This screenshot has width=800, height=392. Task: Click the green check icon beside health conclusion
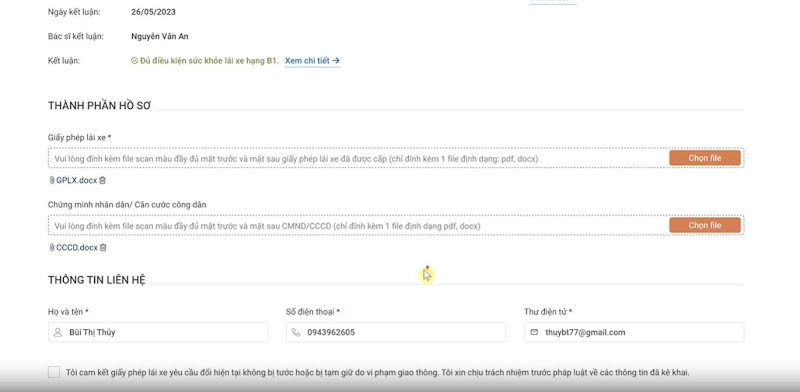[x=135, y=61]
